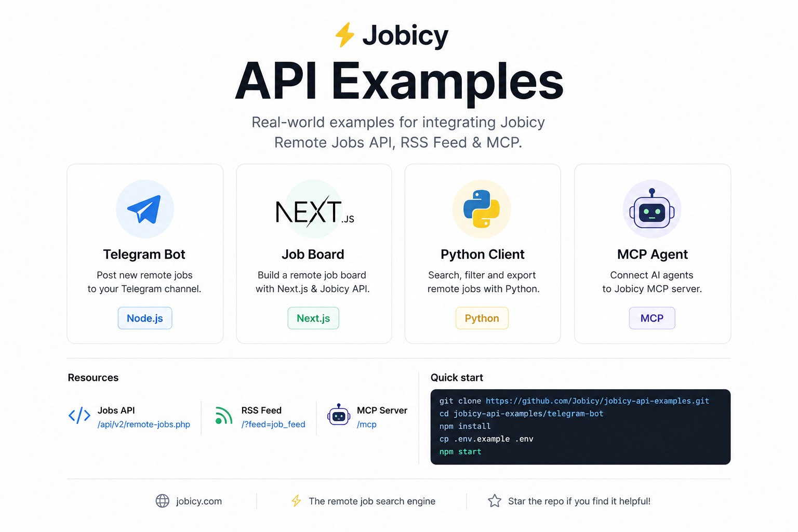The image size is (798, 532).
Task: Click 'The remote job search engine' text
Action: tap(372, 501)
